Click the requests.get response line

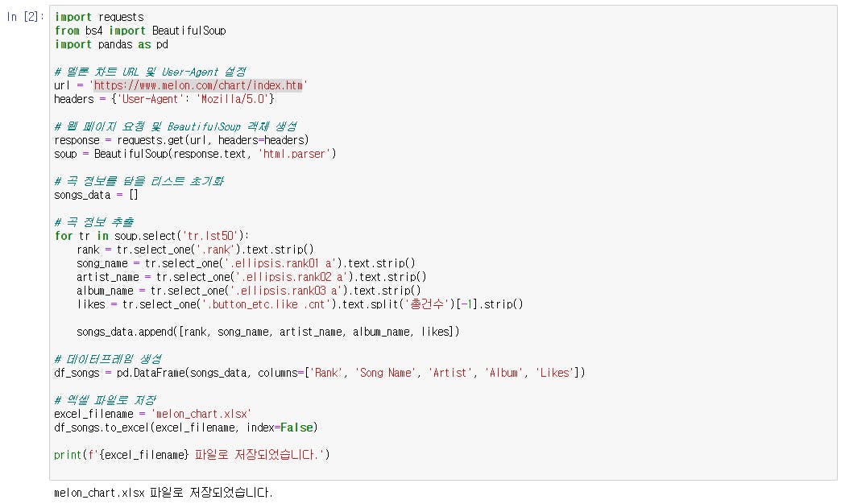tap(181, 140)
